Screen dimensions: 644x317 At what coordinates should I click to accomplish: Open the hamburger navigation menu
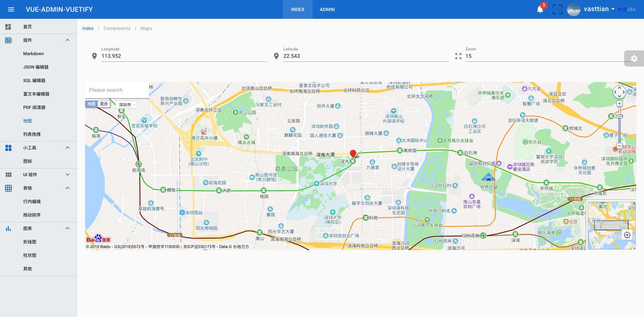point(11,9)
